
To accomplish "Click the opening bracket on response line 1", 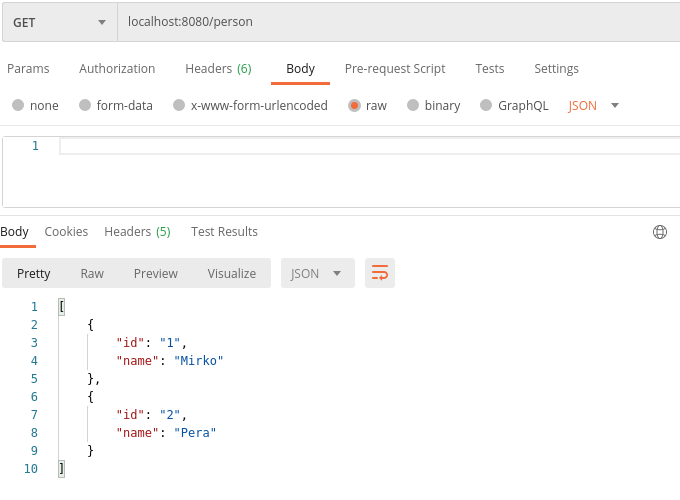I will point(62,307).
